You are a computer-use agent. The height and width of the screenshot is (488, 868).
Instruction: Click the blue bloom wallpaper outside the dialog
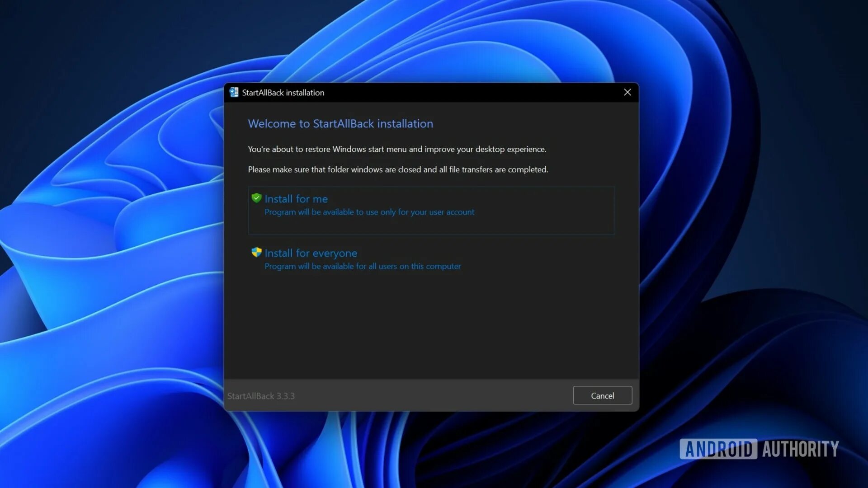click(113, 271)
